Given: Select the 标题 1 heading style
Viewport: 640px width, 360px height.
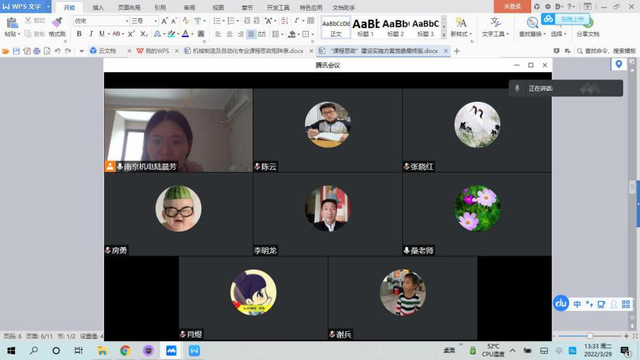Looking at the screenshot, I should tap(365, 27).
